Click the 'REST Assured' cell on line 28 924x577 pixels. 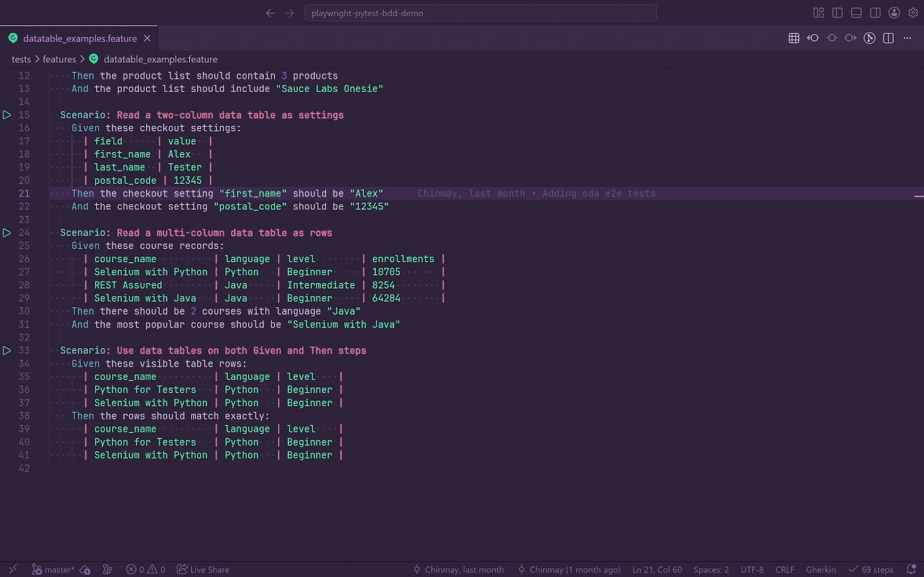[x=128, y=285]
